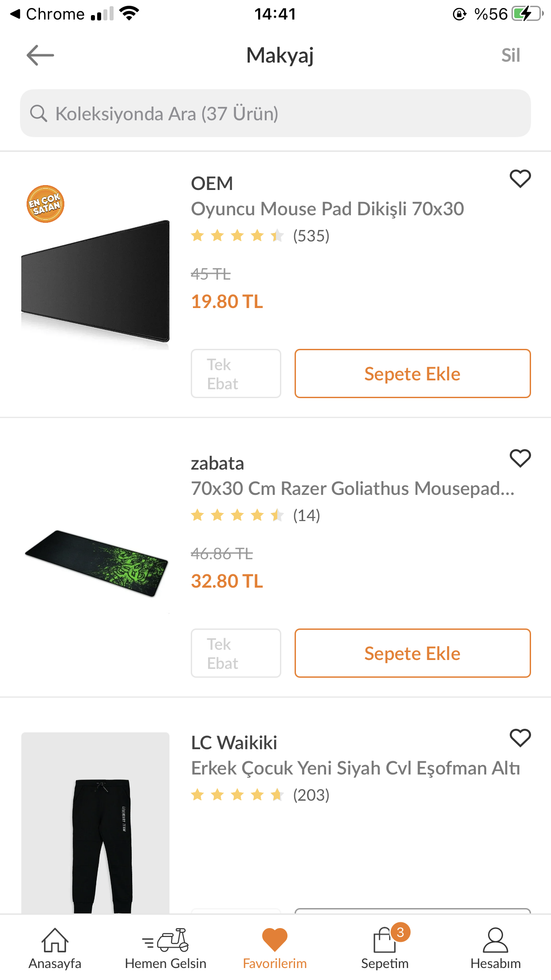This screenshot has height=980, width=551.
Task: Tap the search magnifier icon
Action: tap(39, 114)
